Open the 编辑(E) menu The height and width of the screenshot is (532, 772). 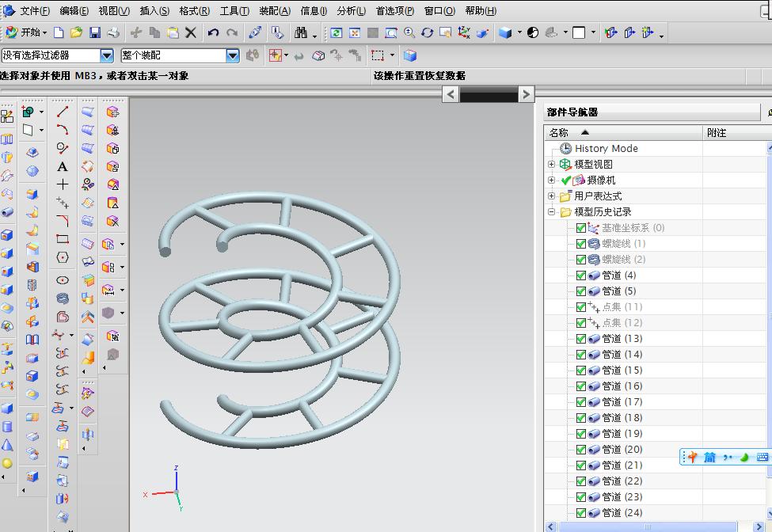coord(74,10)
